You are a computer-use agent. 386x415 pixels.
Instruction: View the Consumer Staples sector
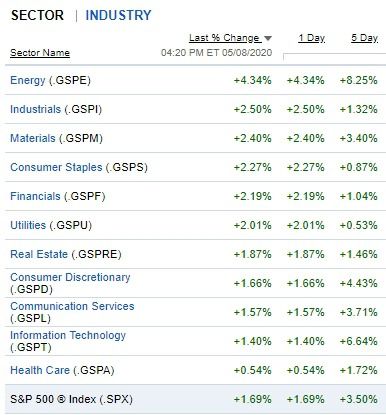56,167
